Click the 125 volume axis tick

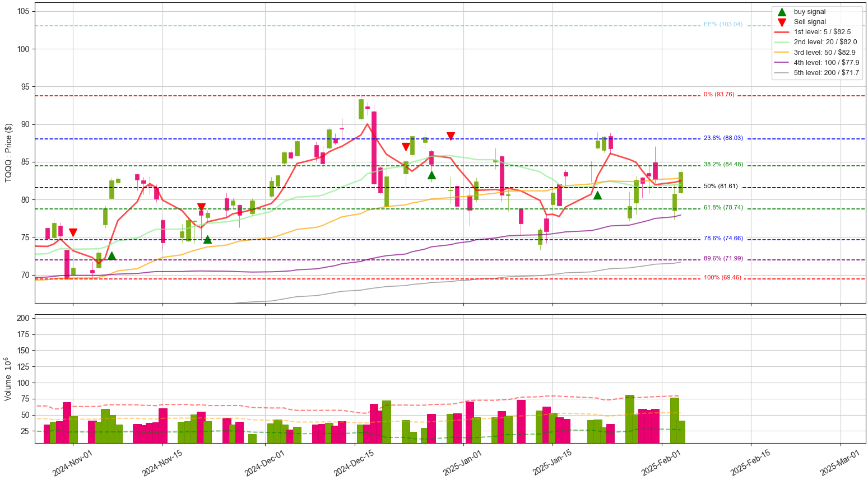pyautogui.click(x=23, y=366)
